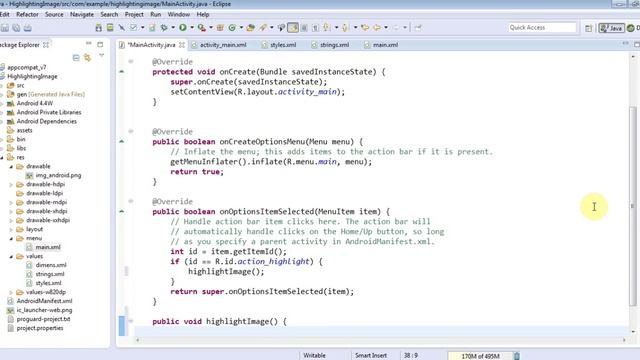Click the Next Annotation arrow icon

[327, 28]
